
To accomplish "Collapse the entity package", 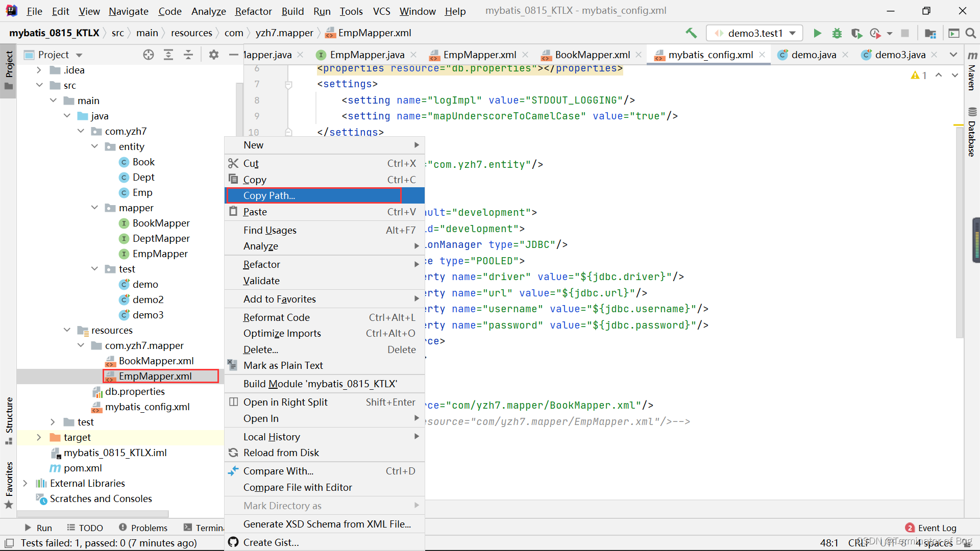I will (x=94, y=146).
